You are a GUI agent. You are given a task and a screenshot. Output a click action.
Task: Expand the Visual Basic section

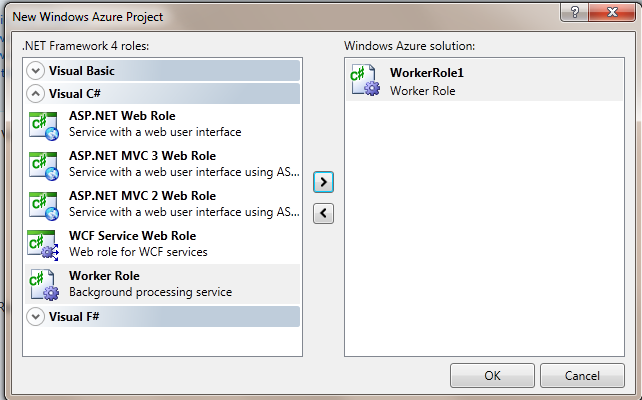36,71
